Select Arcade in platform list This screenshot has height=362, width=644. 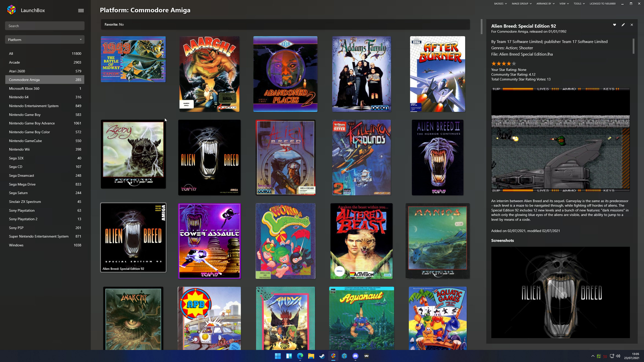(45, 62)
